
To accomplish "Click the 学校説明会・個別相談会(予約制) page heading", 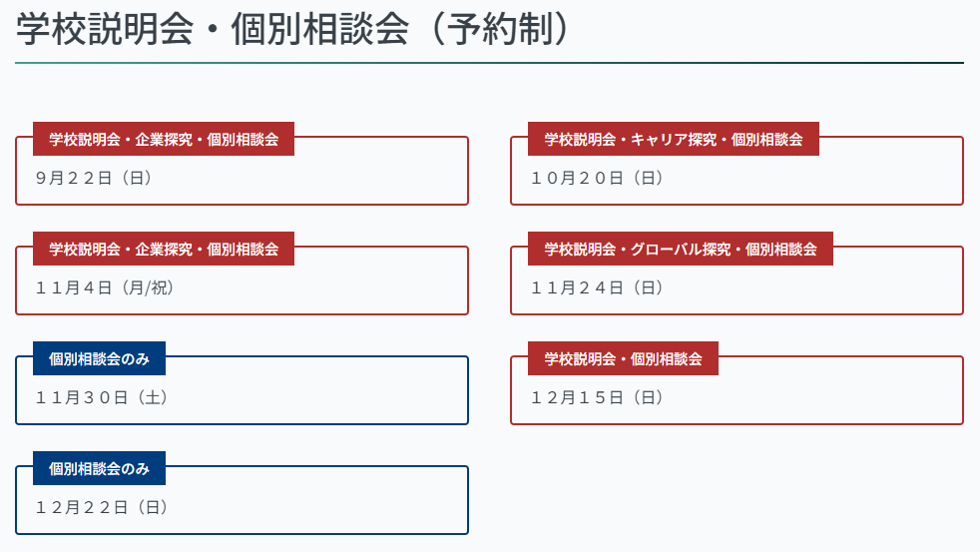I will (292, 29).
